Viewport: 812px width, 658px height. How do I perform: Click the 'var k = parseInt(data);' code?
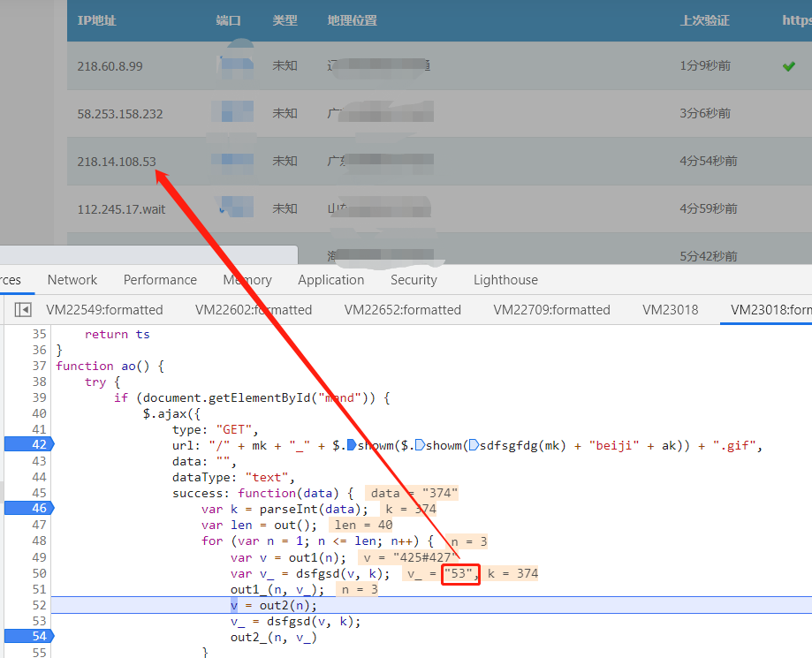pos(285,510)
